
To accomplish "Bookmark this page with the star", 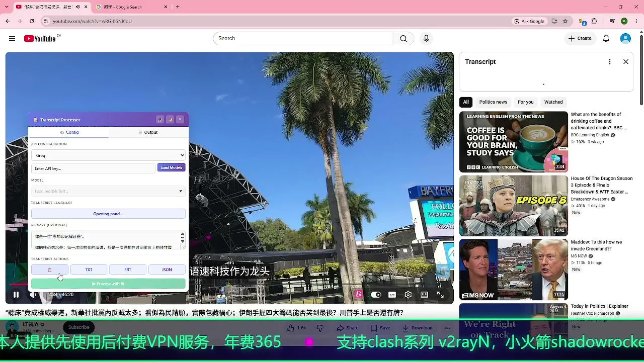I will coord(565,21).
